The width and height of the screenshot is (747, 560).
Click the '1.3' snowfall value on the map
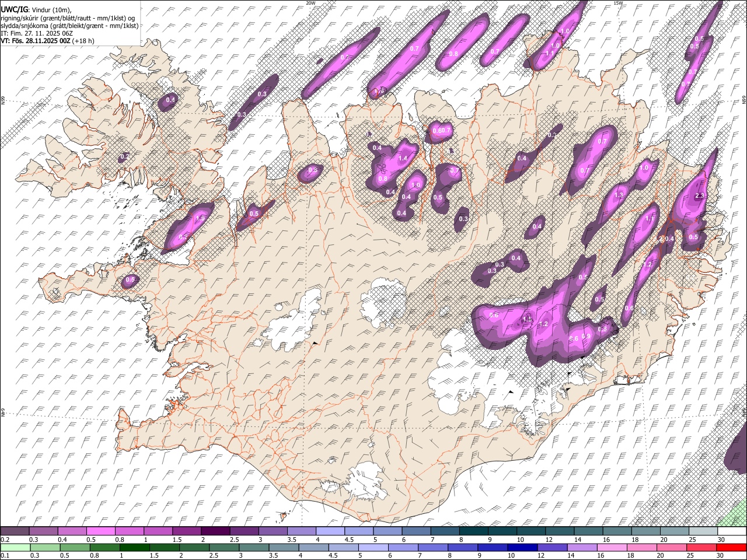point(619,195)
